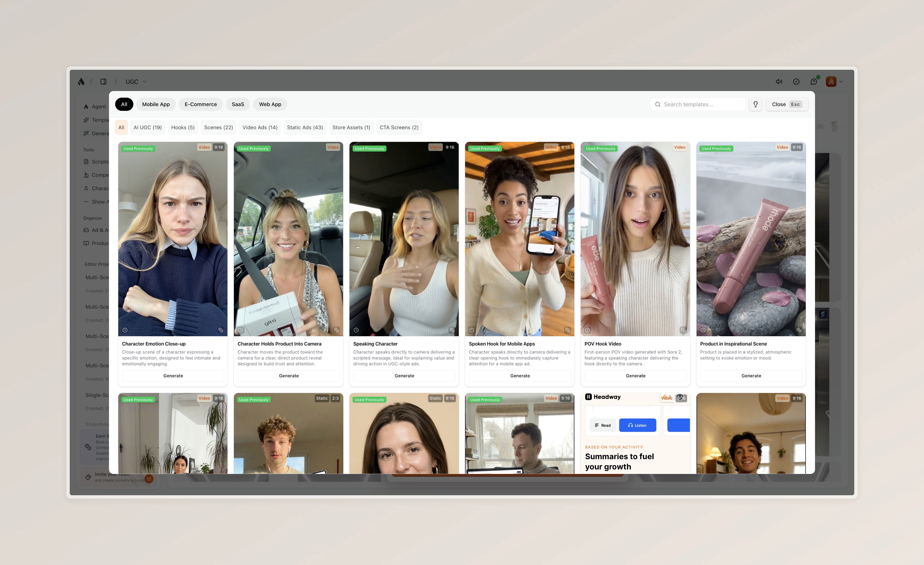Click the circled checkmark icon in header
The height and width of the screenshot is (565, 924).
[796, 81]
